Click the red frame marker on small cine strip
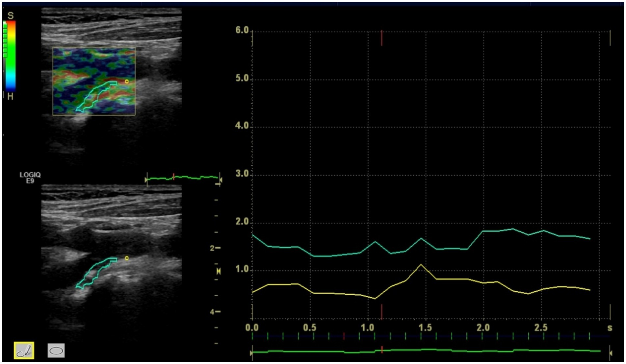The image size is (626, 364). (173, 177)
